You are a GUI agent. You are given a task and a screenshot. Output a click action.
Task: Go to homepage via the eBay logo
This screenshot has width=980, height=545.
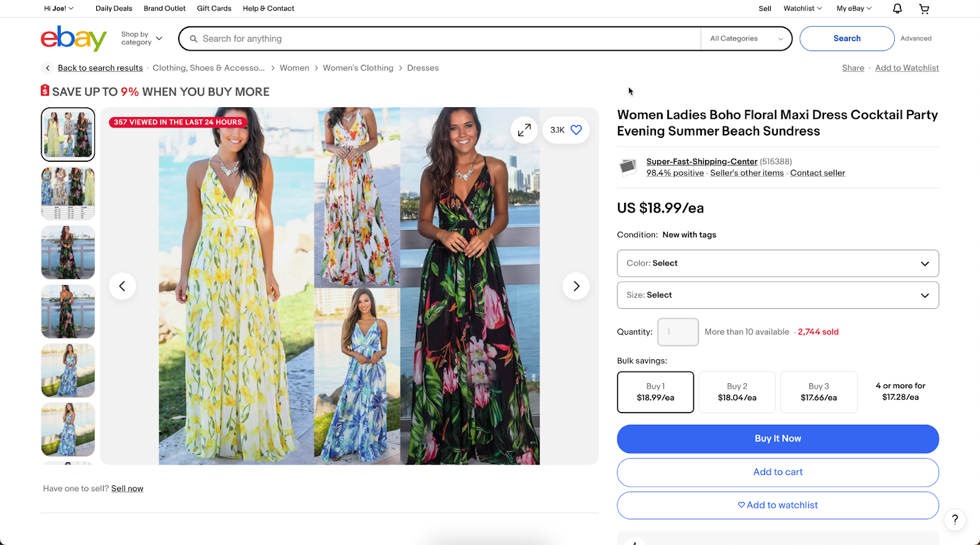[x=73, y=38]
